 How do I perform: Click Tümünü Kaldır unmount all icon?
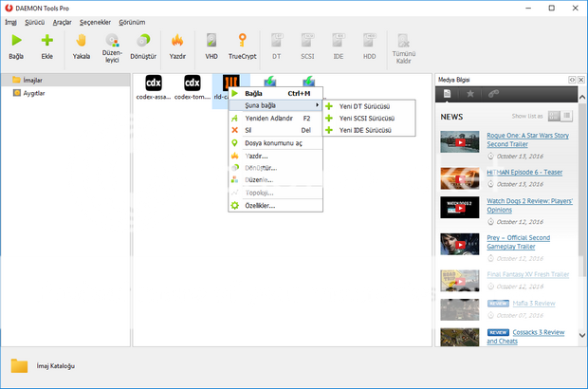(x=403, y=41)
